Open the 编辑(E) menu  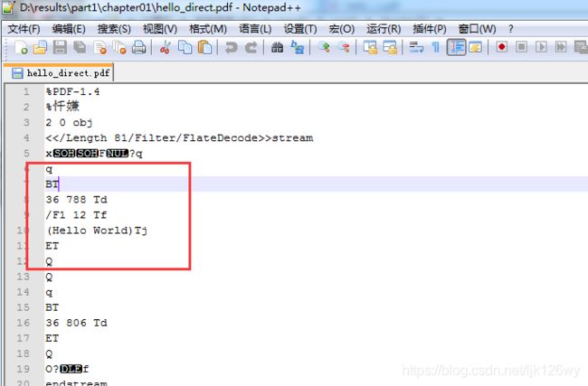pyautogui.click(x=69, y=29)
